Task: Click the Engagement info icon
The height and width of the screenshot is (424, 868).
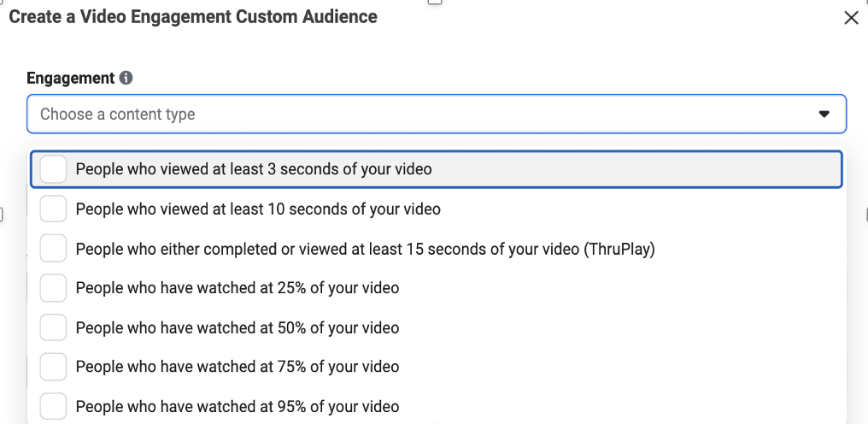Action: (126, 78)
